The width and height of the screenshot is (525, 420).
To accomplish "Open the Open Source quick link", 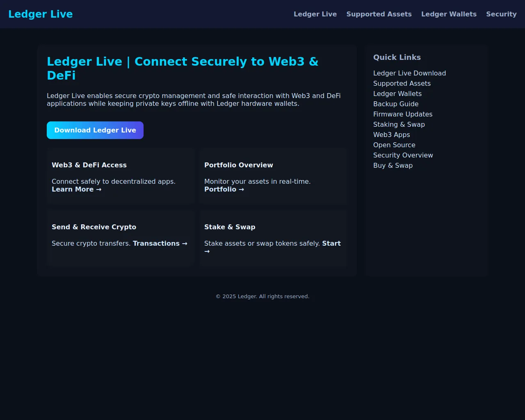I will [394, 145].
